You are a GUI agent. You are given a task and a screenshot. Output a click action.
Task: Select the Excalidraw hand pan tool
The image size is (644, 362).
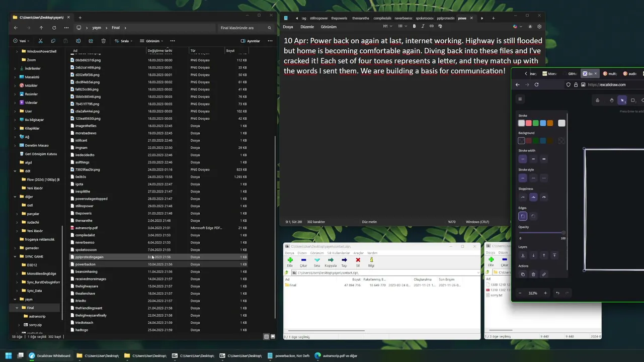click(612, 100)
